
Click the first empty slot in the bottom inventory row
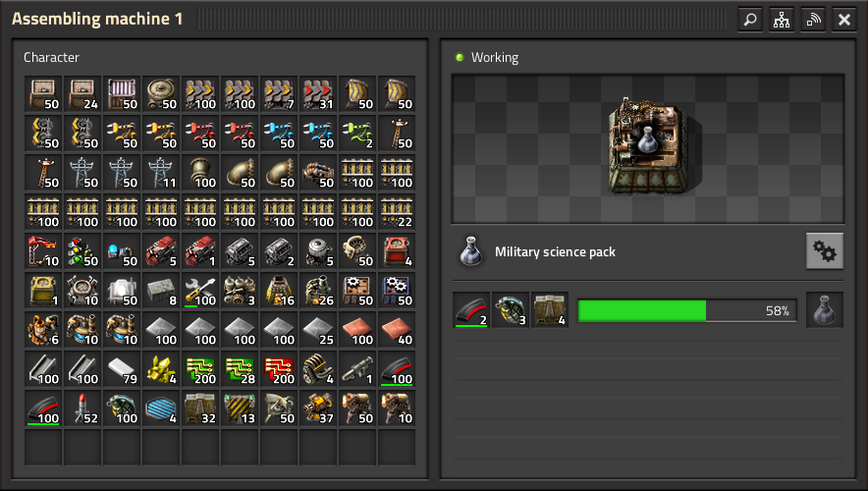click(x=43, y=448)
